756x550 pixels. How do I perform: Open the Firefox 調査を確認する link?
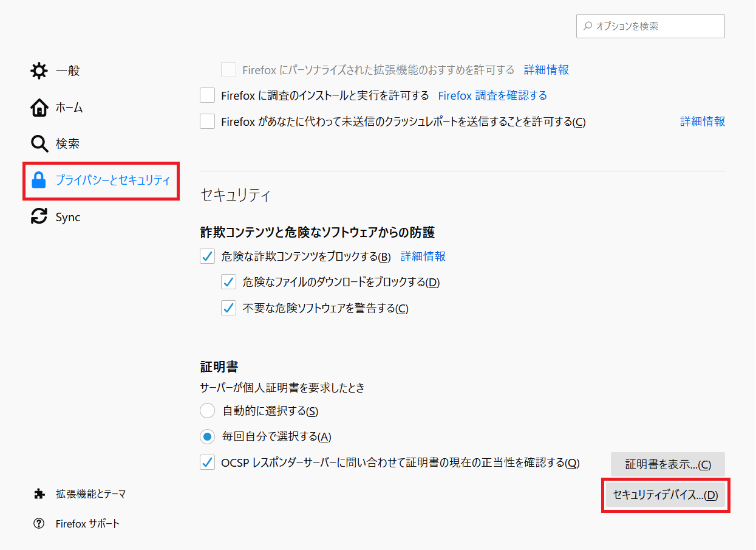coord(492,95)
